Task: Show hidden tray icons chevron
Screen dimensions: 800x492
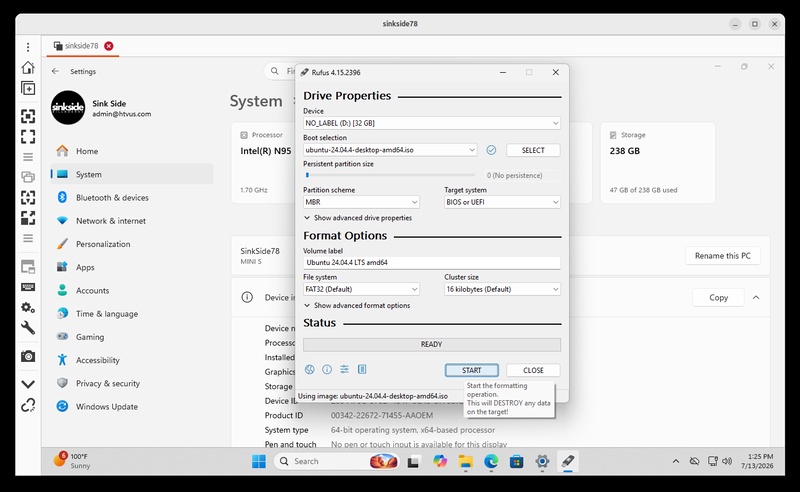Action: pyautogui.click(x=676, y=461)
